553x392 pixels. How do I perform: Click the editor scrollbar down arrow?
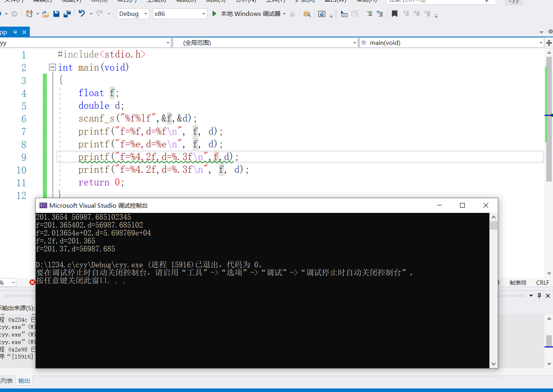pyautogui.click(x=549, y=273)
